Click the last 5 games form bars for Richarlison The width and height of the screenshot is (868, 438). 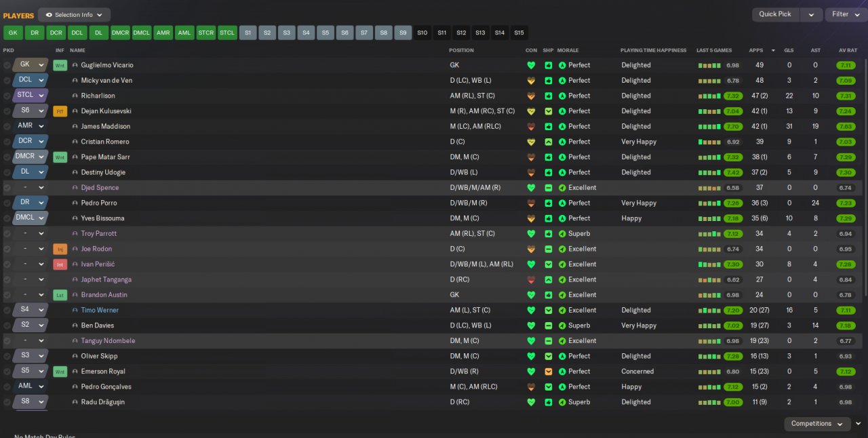(x=709, y=96)
